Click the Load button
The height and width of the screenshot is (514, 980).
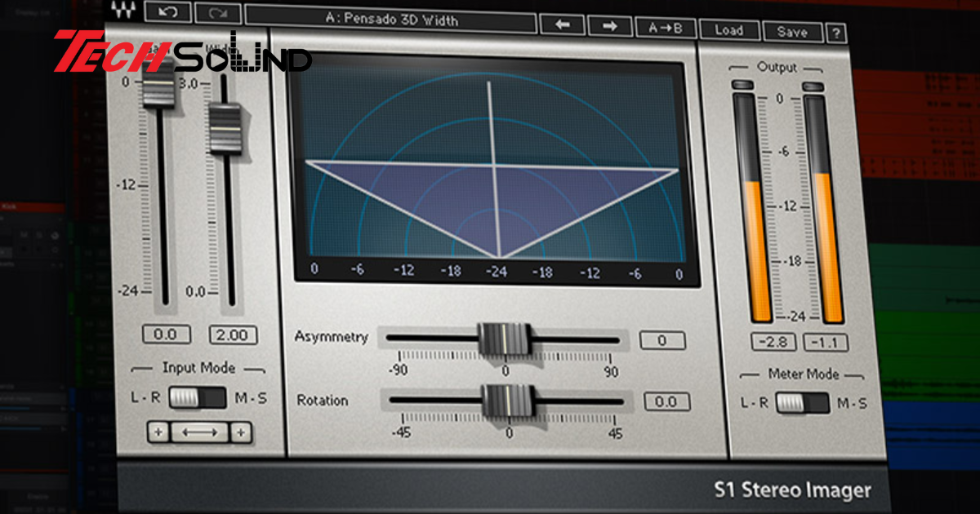728,31
